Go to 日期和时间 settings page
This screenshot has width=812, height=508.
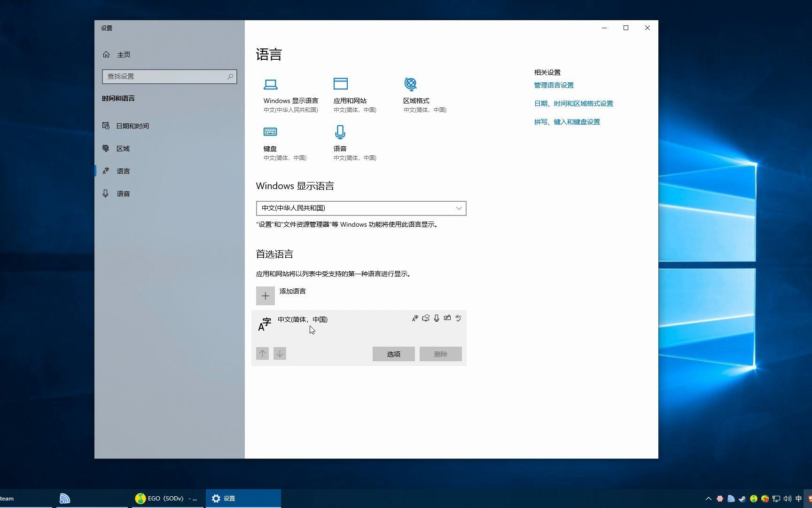170,126
